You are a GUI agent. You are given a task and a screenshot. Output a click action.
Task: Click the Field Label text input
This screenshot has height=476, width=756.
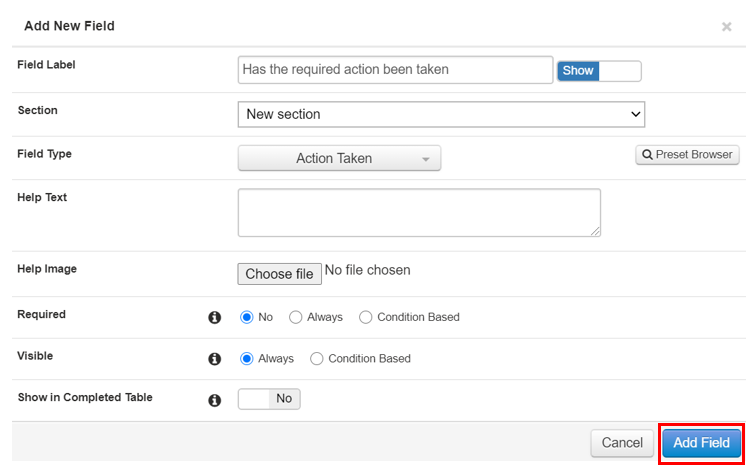pos(395,70)
